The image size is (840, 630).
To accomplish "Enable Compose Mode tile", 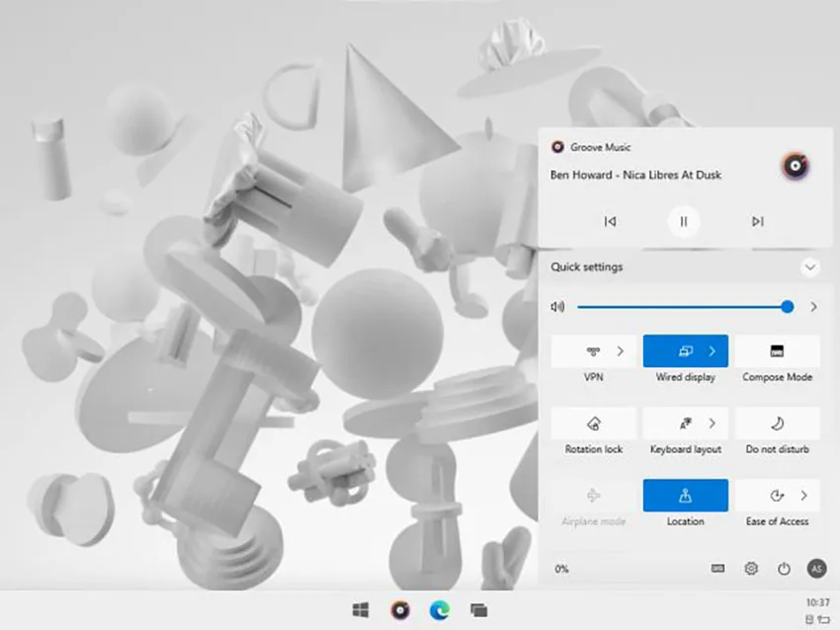I will tap(778, 352).
